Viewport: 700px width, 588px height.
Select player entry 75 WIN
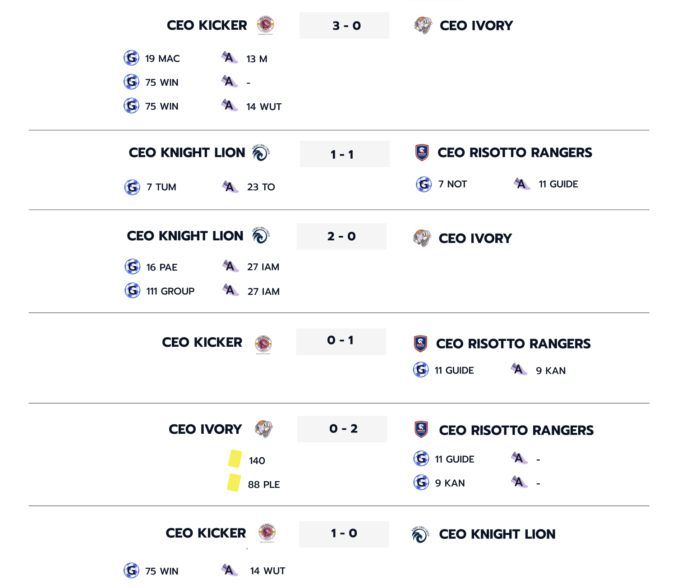(161, 82)
